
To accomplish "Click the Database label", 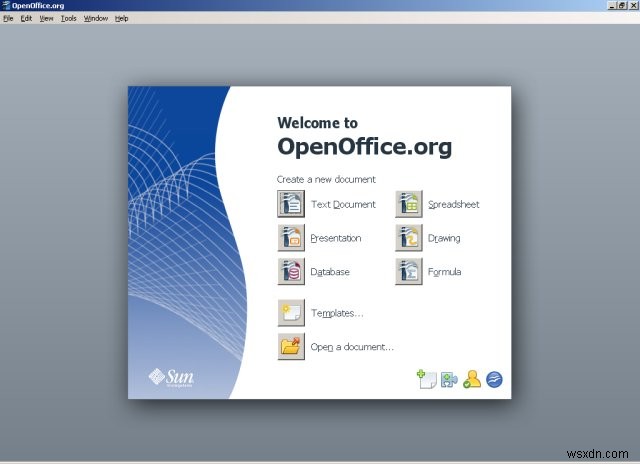I will tap(330, 272).
